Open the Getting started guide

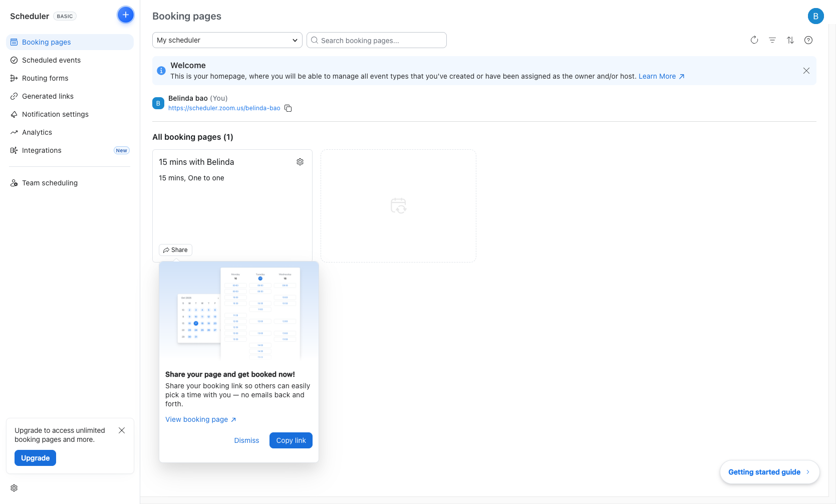tap(769, 472)
